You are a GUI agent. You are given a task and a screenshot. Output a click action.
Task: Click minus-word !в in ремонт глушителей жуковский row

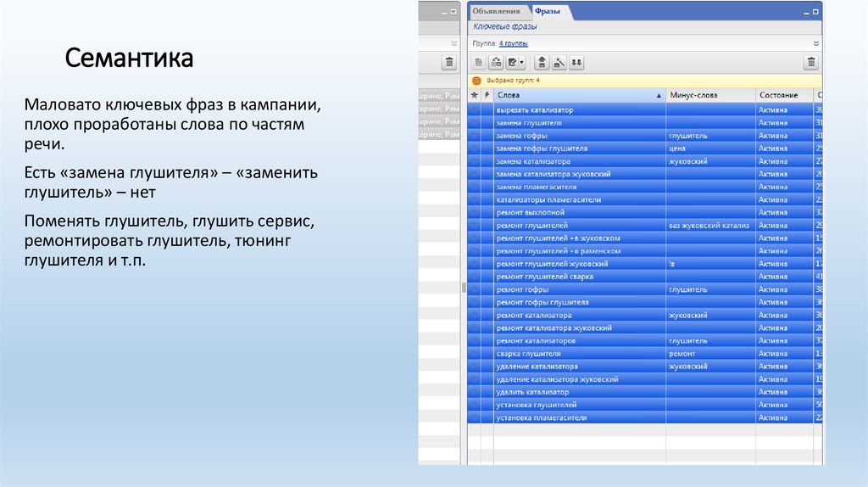pyautogui.click(x=671, y=264)
